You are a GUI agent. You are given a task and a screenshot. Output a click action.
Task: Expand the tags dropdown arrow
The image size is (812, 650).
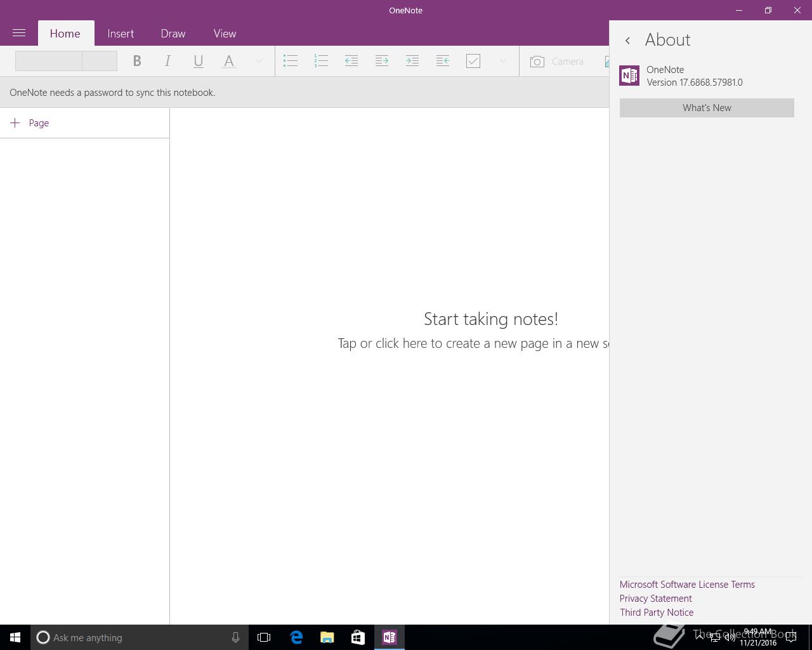[x=503, y=61]
